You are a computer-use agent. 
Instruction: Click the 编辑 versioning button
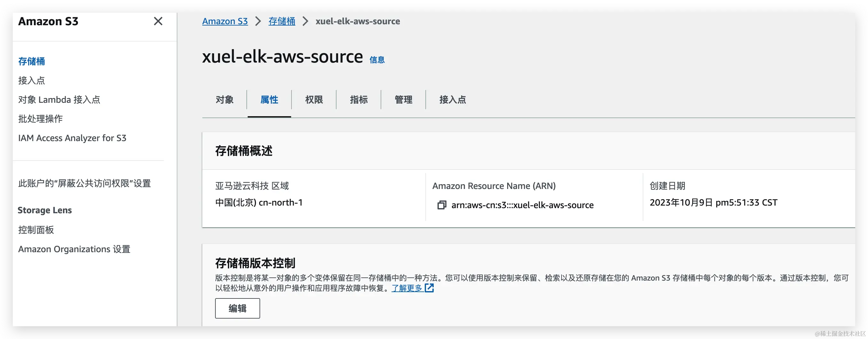point(237,308)
